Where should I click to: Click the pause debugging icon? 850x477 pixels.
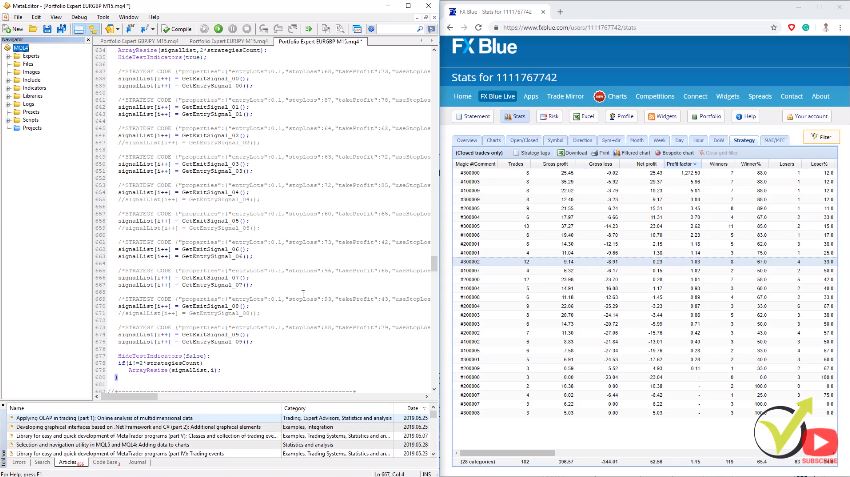(x=233, y=29)
